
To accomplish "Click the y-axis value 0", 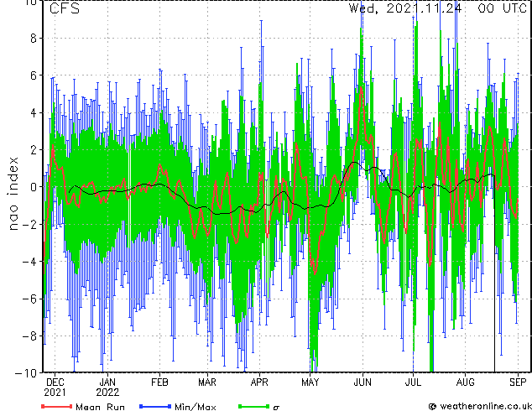I will pyautogui.click(x=34, y=187).
